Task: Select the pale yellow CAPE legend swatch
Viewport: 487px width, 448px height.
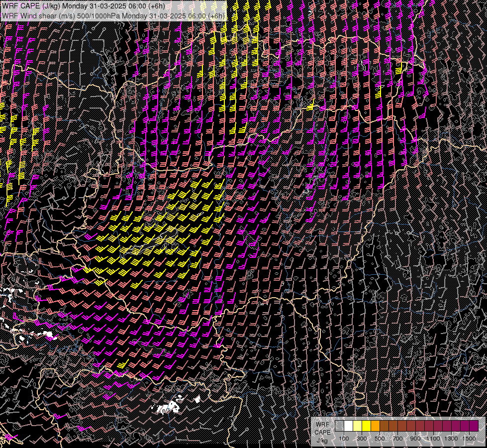Action: pyautogui.click(x=358, y=426)
